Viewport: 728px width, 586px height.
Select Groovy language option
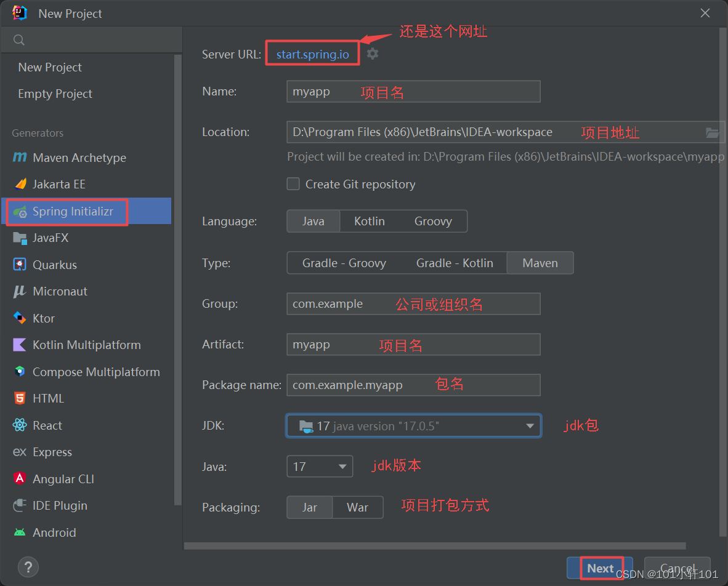click(x=433, y=222)
